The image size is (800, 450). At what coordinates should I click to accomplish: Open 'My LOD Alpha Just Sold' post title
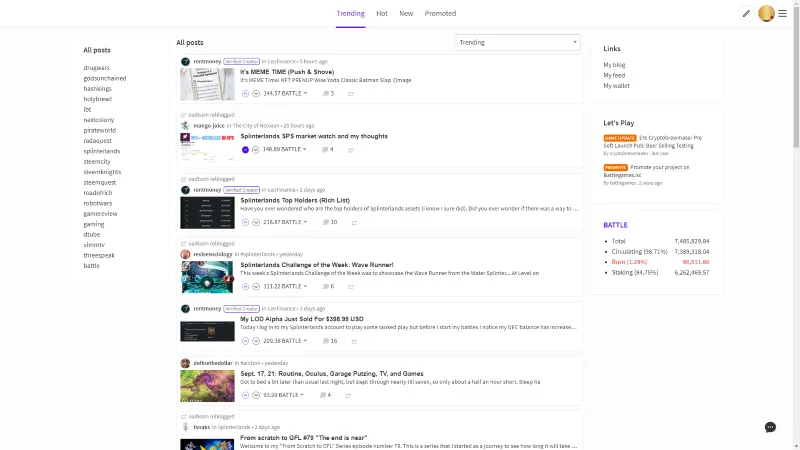click(302, 319)
